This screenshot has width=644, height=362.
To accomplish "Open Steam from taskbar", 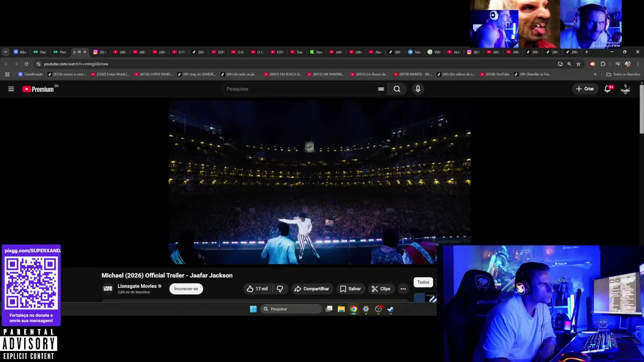I will (x=390, y=309).
